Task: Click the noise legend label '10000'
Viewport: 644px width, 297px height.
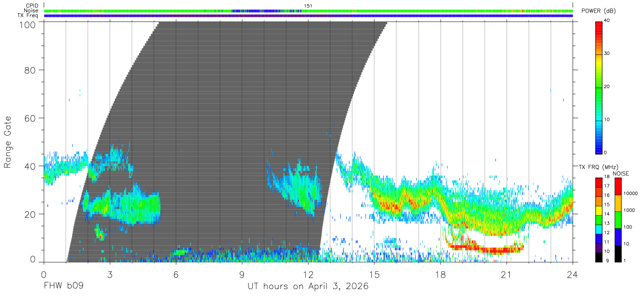Action: [630, 193]
